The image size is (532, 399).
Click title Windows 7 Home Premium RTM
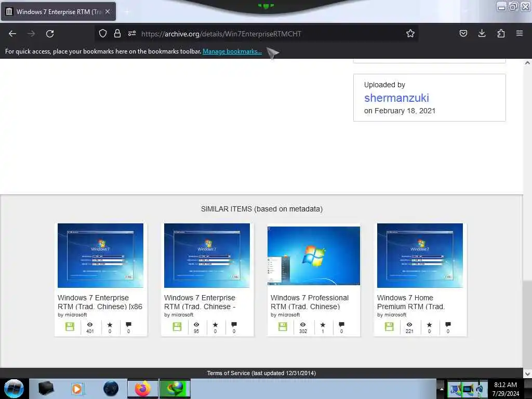coord(411,302)
